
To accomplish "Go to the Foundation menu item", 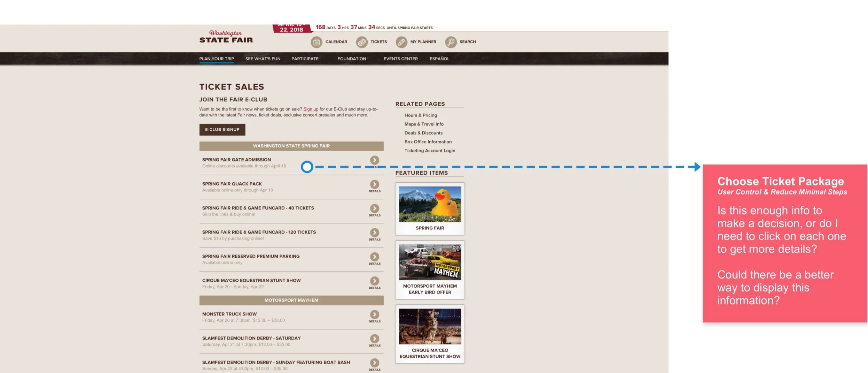I will click(x=352, y=59).
